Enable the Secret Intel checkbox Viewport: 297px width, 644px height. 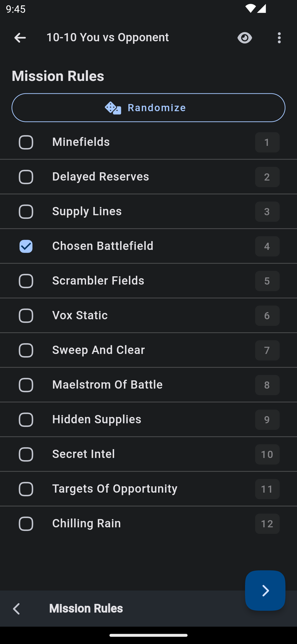click(26, 454)
